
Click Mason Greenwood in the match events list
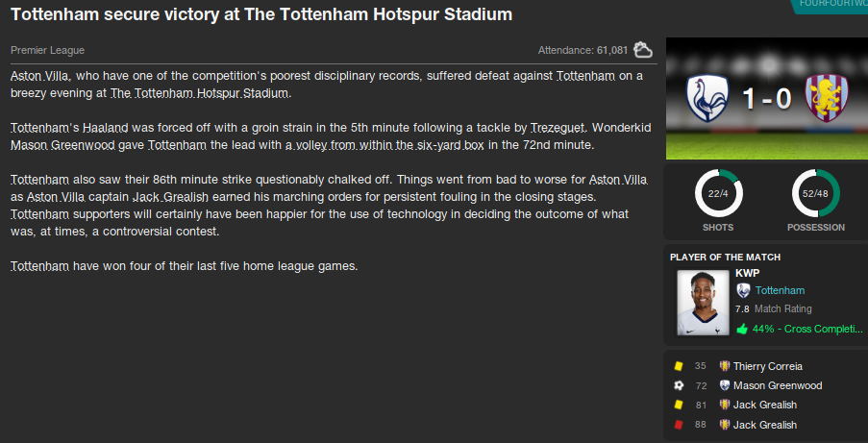click(777, 385)
